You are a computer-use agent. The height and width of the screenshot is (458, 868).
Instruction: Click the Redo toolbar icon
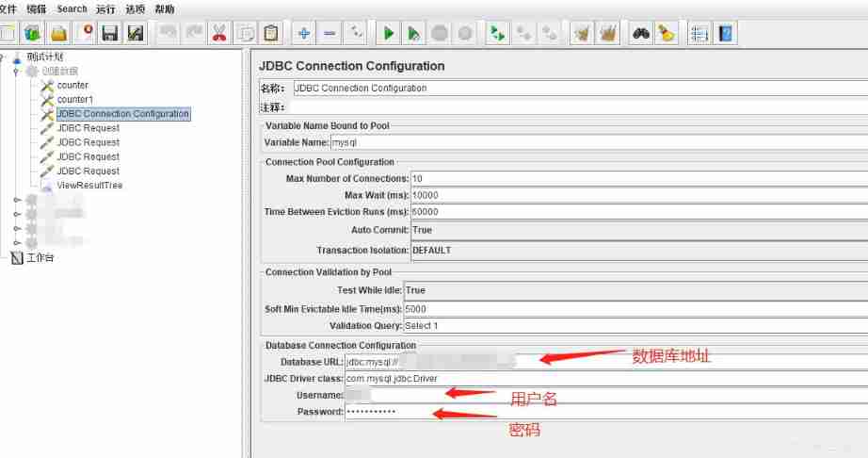(194, 33)
